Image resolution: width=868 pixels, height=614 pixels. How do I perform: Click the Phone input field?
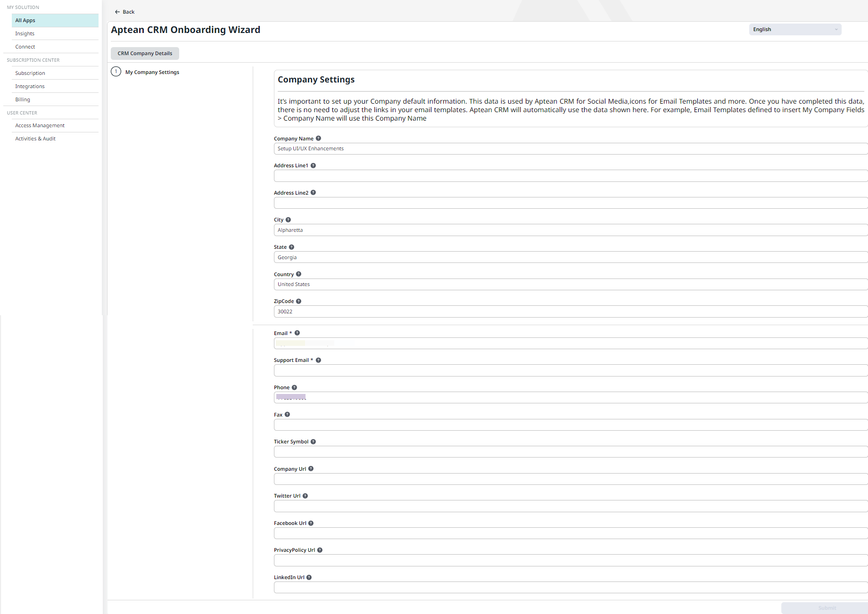pyautogui.click(x=570, y=398)
